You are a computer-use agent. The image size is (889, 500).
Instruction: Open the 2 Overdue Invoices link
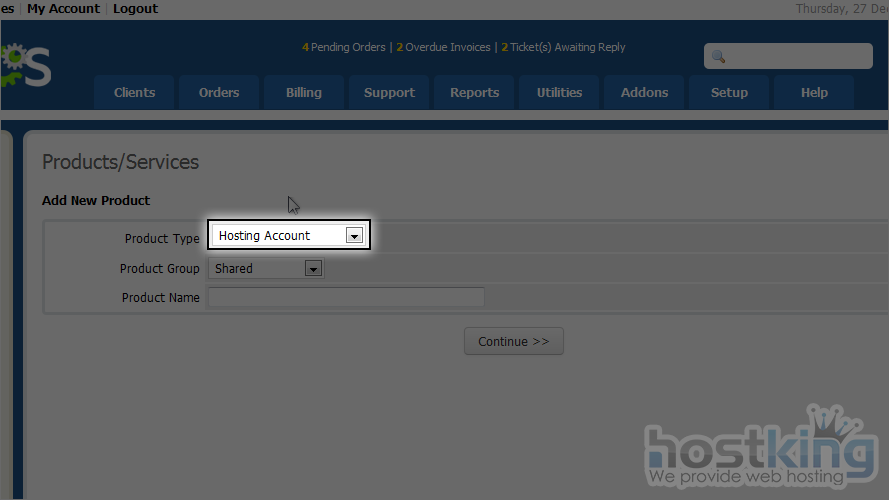click(x=443, y=47)
